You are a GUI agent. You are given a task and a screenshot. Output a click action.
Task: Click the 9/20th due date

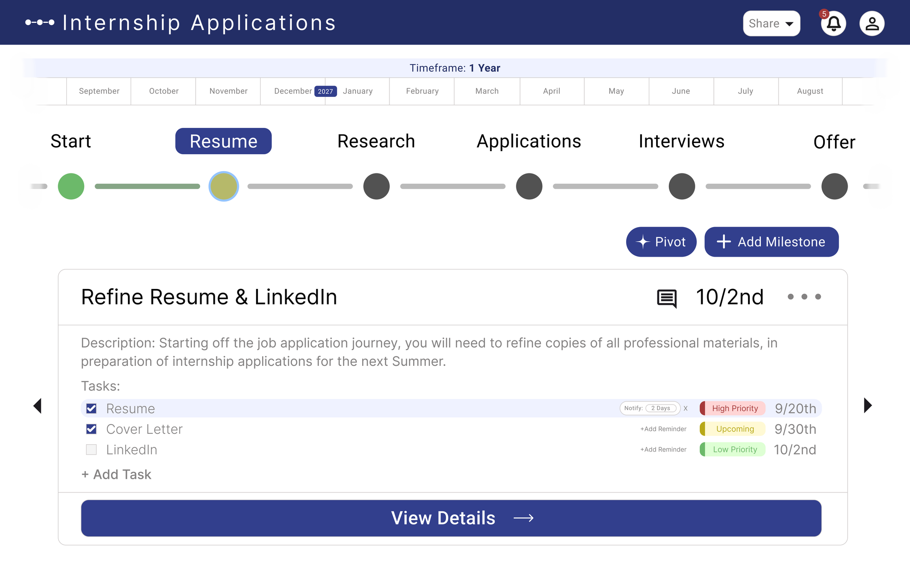(x=795, y=408)
